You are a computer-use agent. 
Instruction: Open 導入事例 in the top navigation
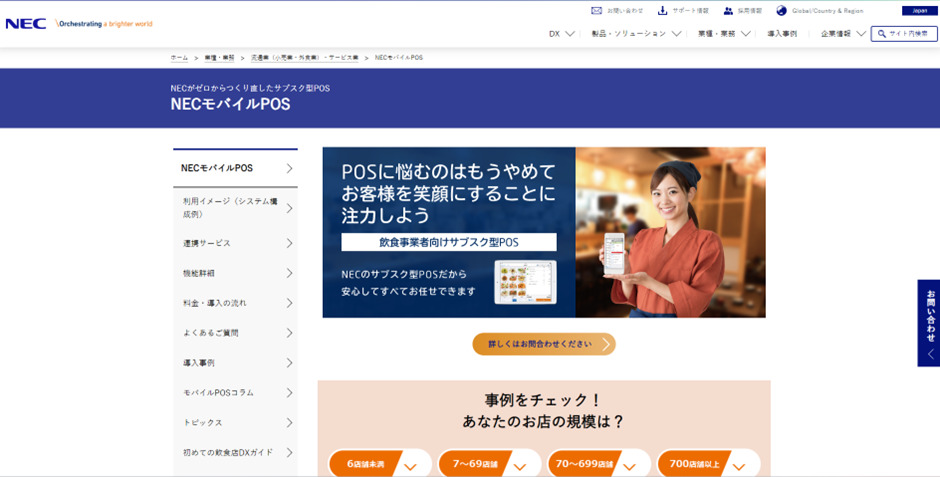[x=782, y=34]
